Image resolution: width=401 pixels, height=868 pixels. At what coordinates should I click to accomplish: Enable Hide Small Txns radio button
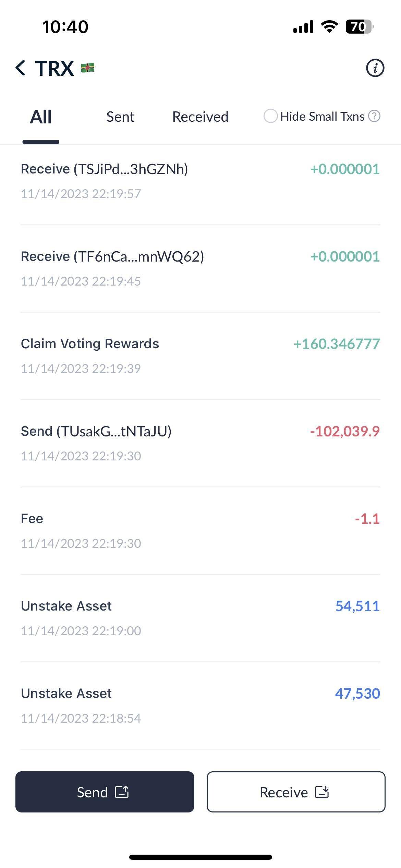tap(270, 116)
